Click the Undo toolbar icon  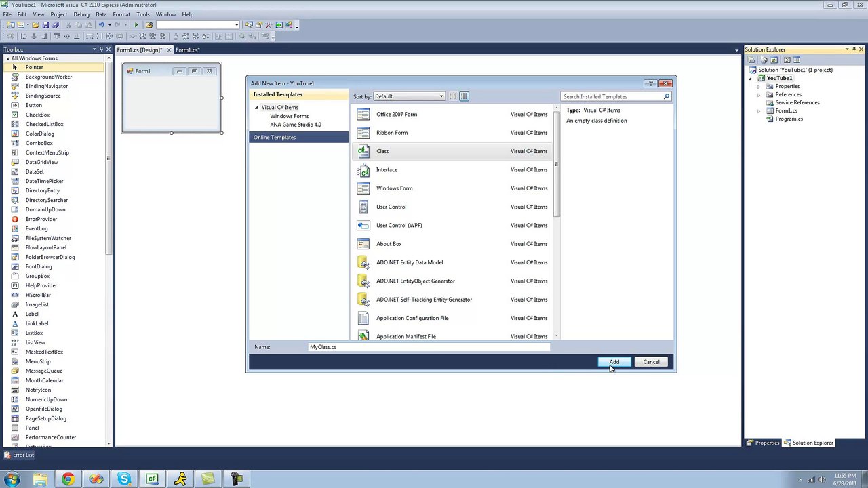(x=101, y=25)
